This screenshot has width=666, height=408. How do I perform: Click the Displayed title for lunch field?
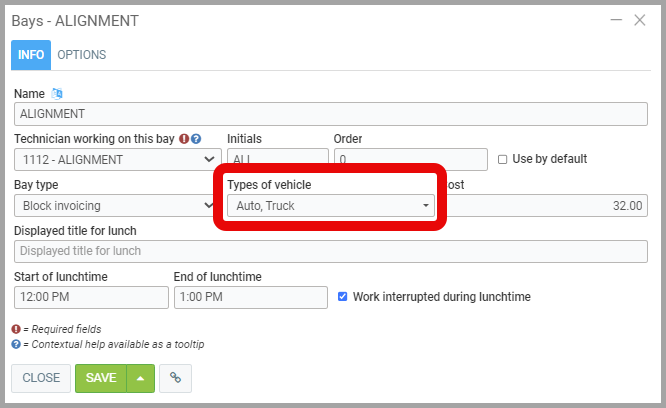[x=330, y=251]
